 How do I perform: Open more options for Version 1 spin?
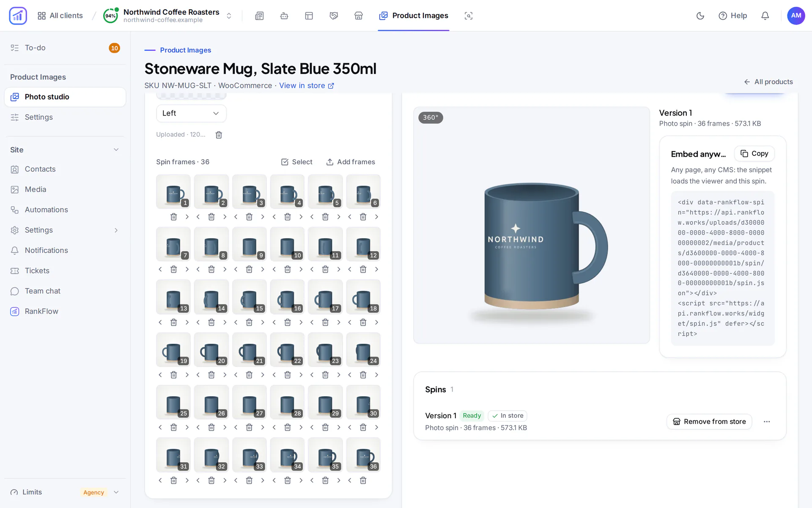click(x=767, y=422)
